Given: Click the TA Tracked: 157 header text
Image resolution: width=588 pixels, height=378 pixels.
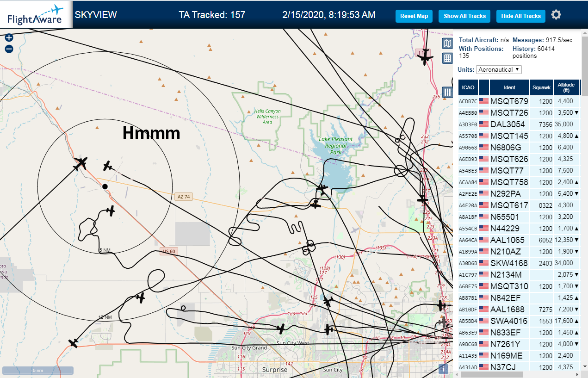Looking at the screenshot, I should [x=212, y=15].
